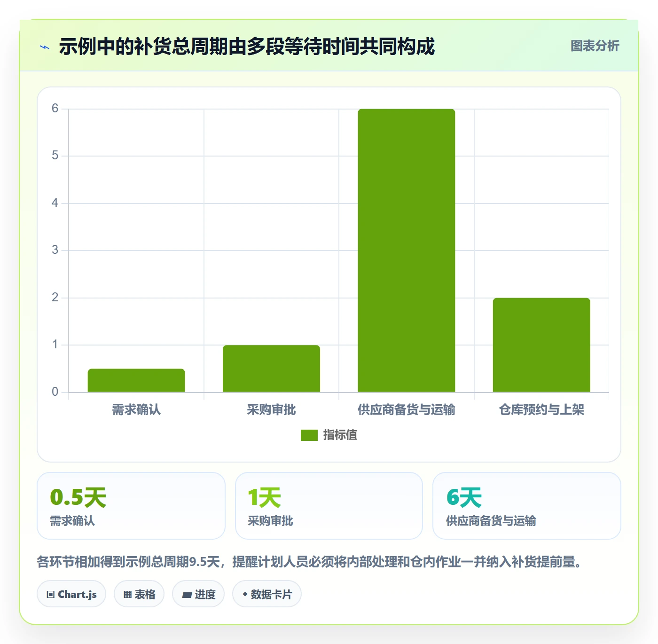The height and width of the screenshot is (644, 658).
Task: Click the 数据卡片 tag chip
Action: pos(267,594)
